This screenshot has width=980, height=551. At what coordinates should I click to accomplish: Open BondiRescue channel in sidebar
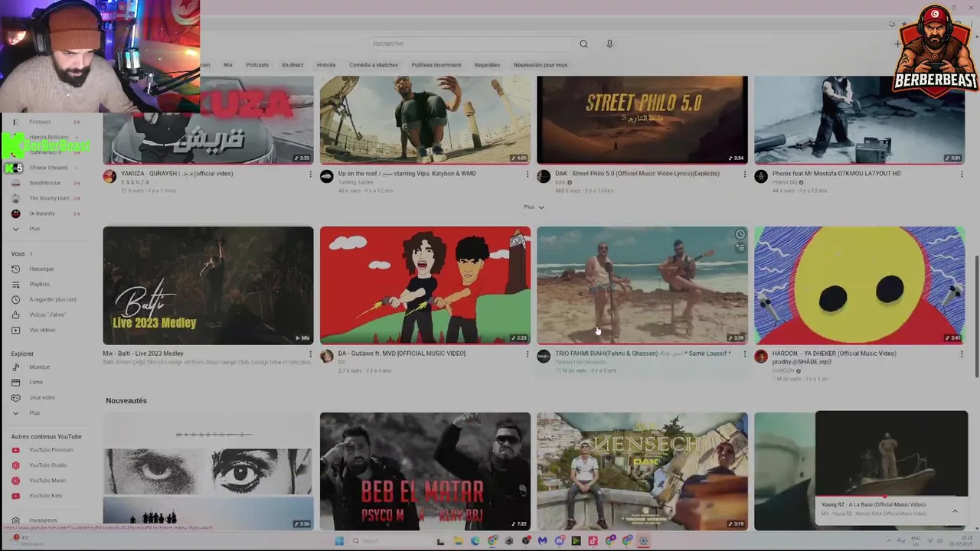pos(44,183)
